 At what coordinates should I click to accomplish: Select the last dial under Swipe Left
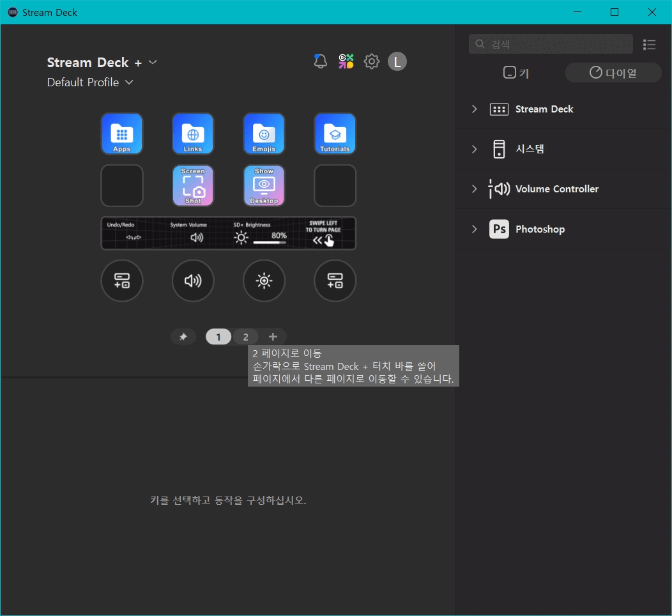click(x=335, y=281)
